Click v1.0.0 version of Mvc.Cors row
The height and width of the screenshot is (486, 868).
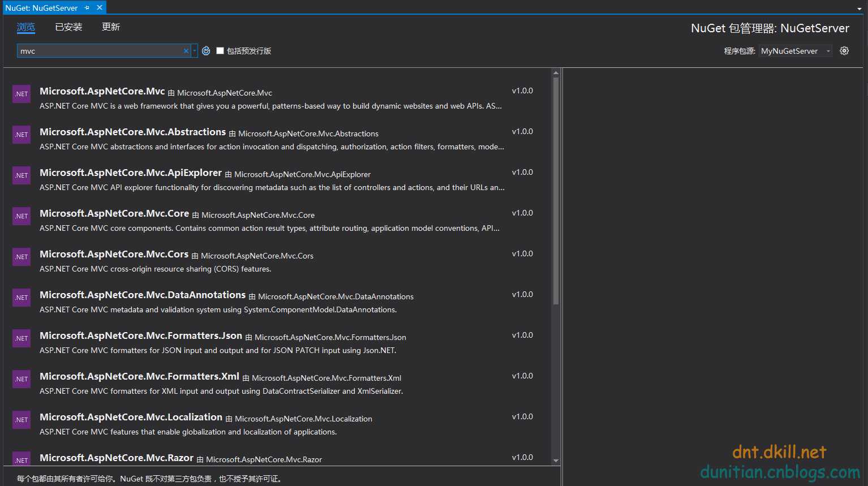522,253
